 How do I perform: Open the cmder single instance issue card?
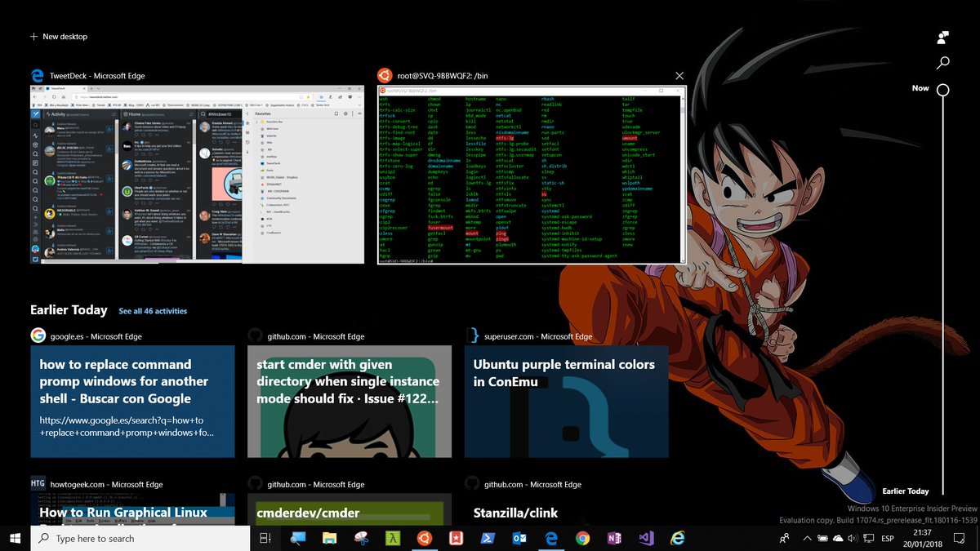pos(350,401)
